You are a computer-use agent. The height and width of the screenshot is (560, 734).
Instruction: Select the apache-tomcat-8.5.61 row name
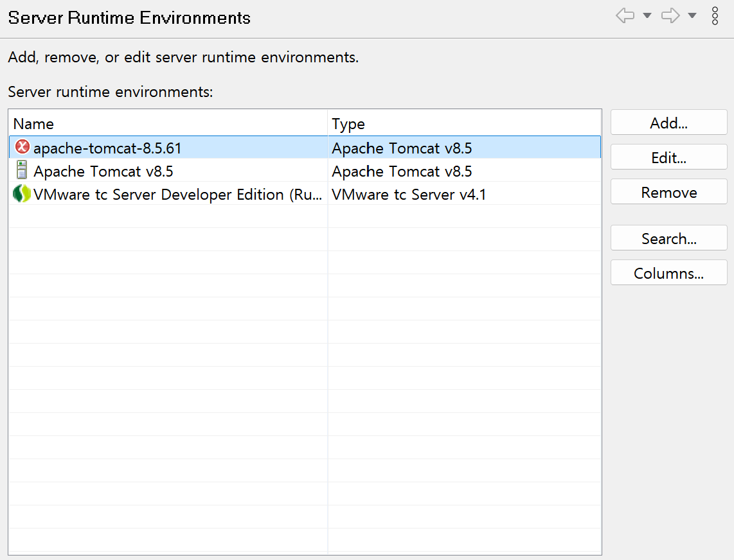click(107, 148)
